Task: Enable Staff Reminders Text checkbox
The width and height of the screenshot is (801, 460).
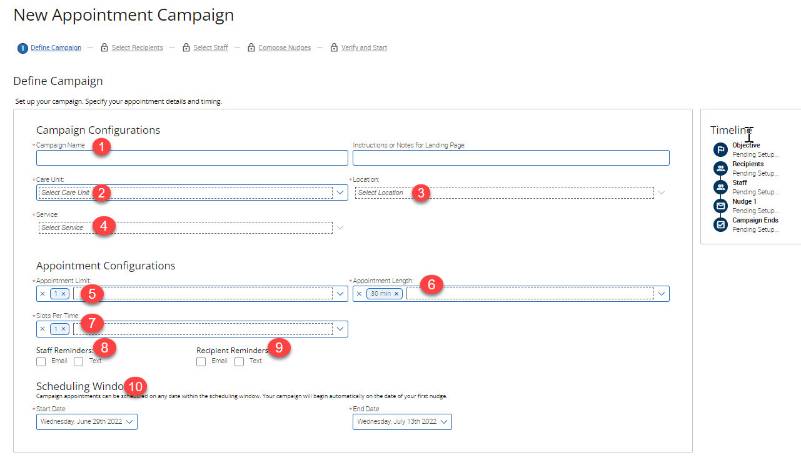Action: pos(79,361)
